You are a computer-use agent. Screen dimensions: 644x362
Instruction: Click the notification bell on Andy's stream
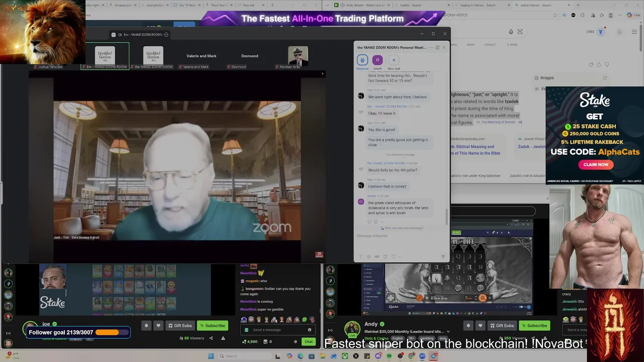[468, 325]
